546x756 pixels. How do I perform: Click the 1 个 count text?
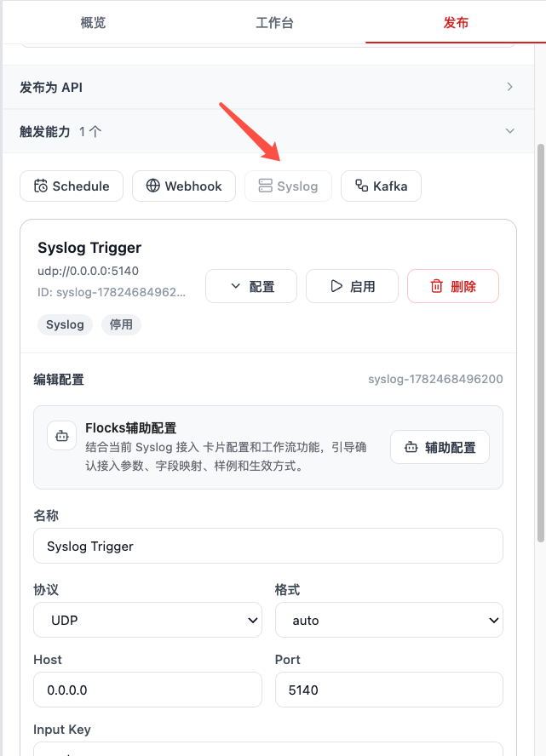[90, 132]
